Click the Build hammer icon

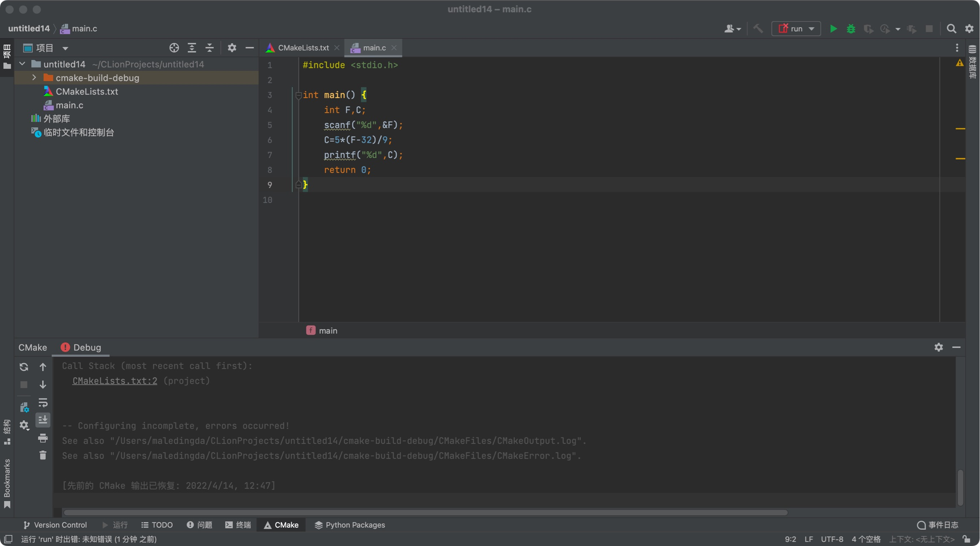tap(758, 29)
